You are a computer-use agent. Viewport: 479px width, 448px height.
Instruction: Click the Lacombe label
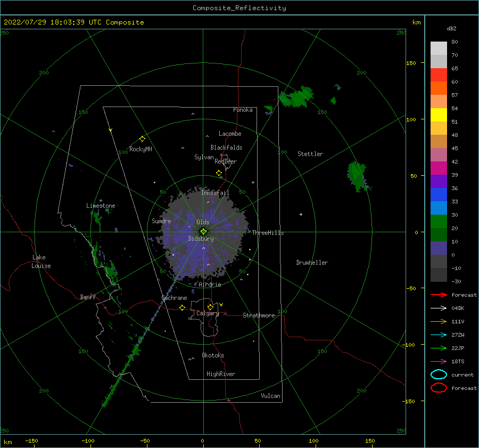(x=230, y=134)
